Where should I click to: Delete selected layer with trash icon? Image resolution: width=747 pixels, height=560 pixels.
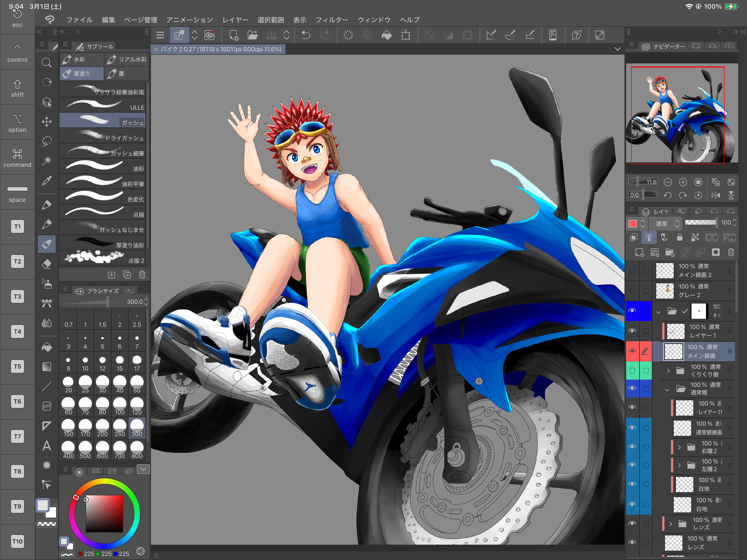point(731,252)
